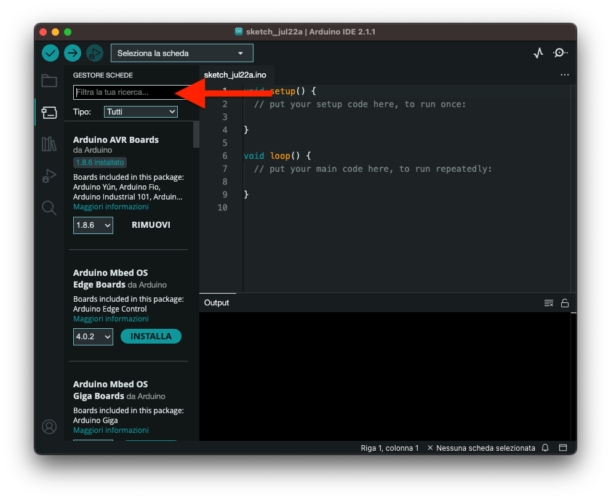Open the Serial Plotter
This screenshot has width=611, height=500.
pyautogui.click(x=538, y=53)
